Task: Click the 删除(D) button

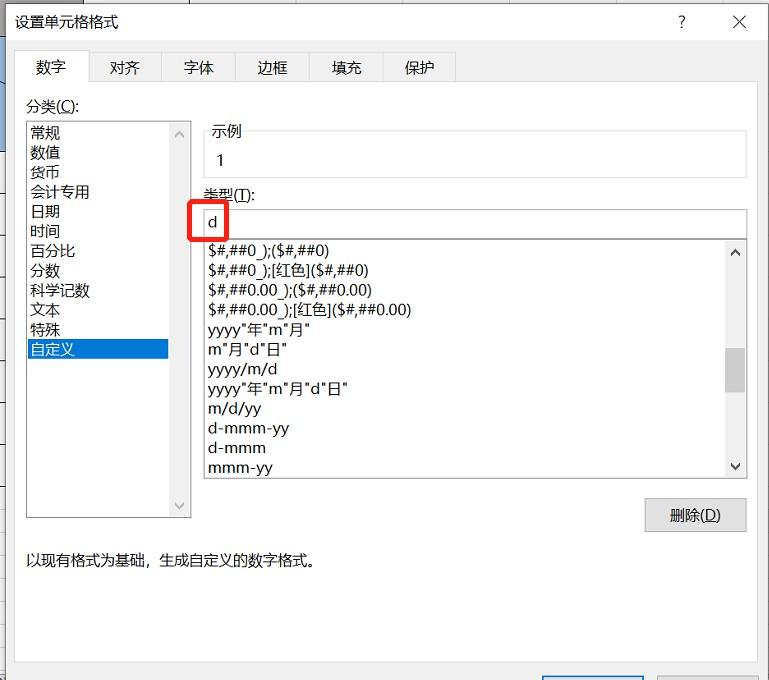Action: (695, 515)
